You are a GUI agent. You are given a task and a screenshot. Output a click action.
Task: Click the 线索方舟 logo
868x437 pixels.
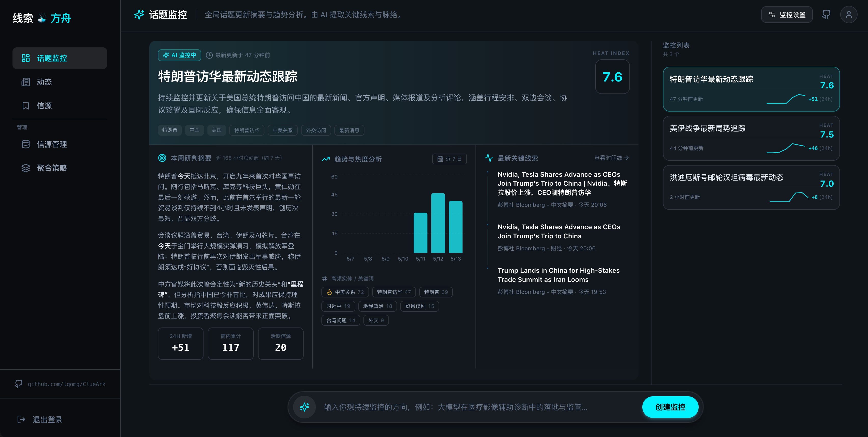[42, 18]
